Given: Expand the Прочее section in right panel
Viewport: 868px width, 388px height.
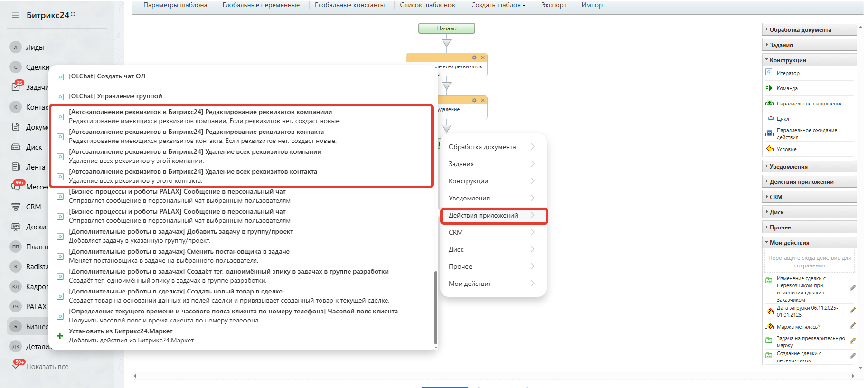Looking at the screenshot, I should 809,227.
